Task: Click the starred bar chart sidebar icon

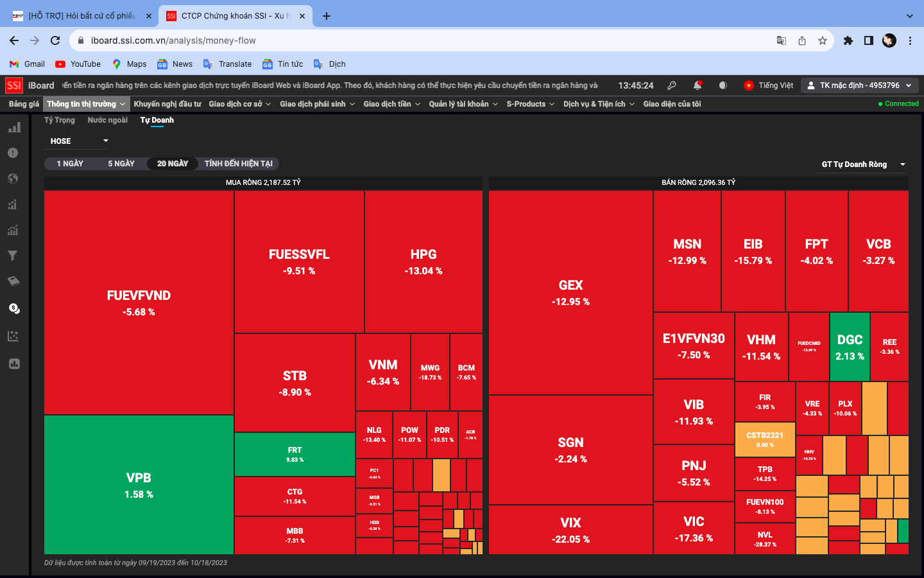Action: click(x=13, y=204)
